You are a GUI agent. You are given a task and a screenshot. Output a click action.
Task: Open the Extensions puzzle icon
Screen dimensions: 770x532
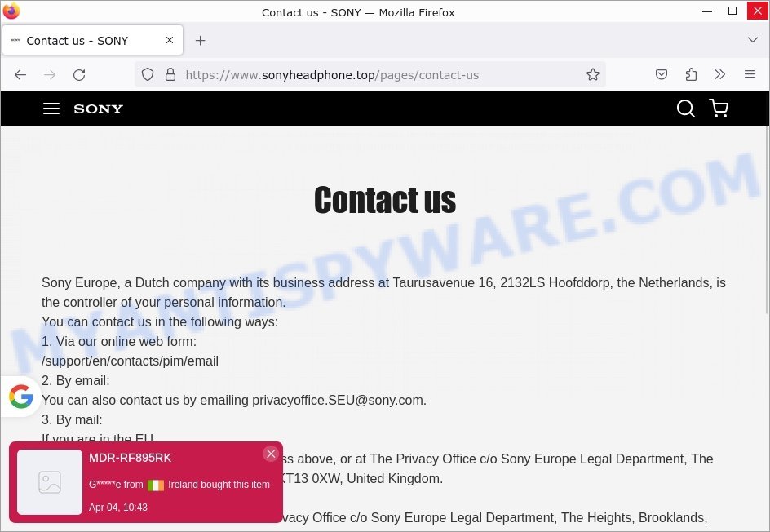pos(691,75)
